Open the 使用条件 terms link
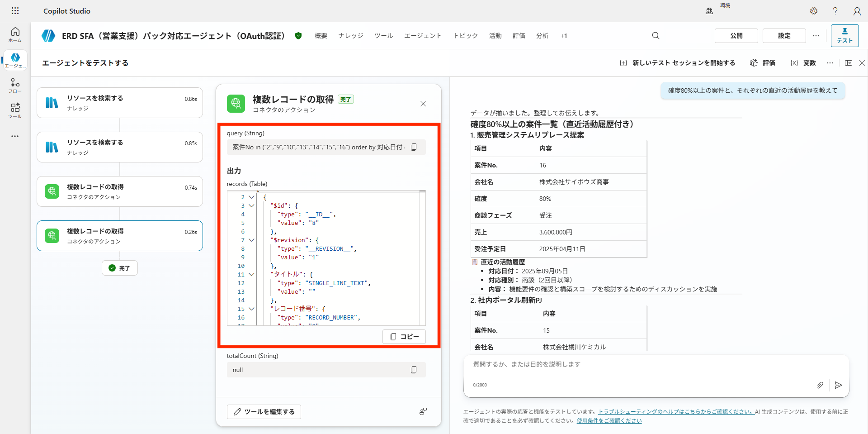 (x=609, y=421)
